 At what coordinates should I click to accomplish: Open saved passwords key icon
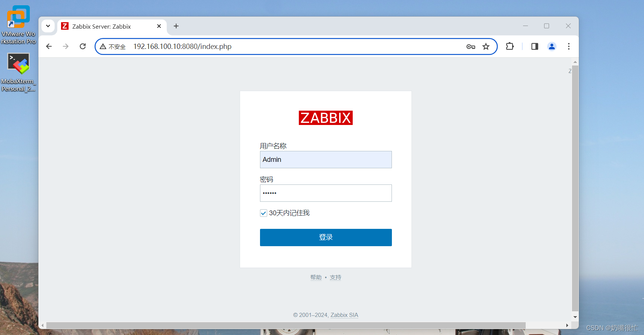pos(471,47)
